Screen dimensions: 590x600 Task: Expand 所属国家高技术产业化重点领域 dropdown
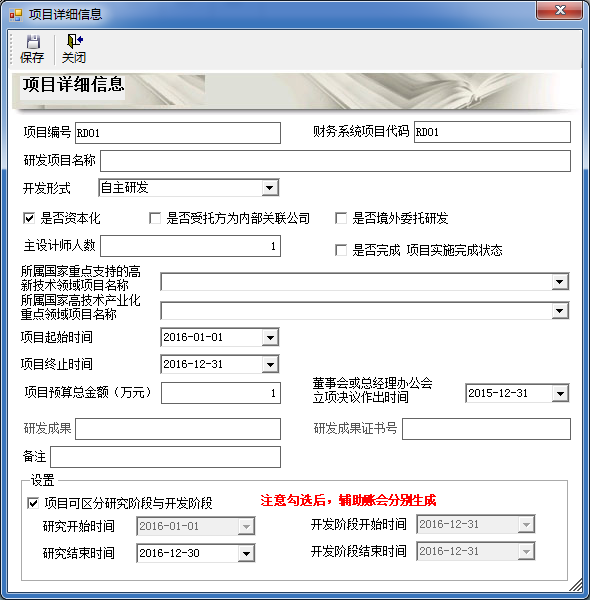click(x=560, y=311)
